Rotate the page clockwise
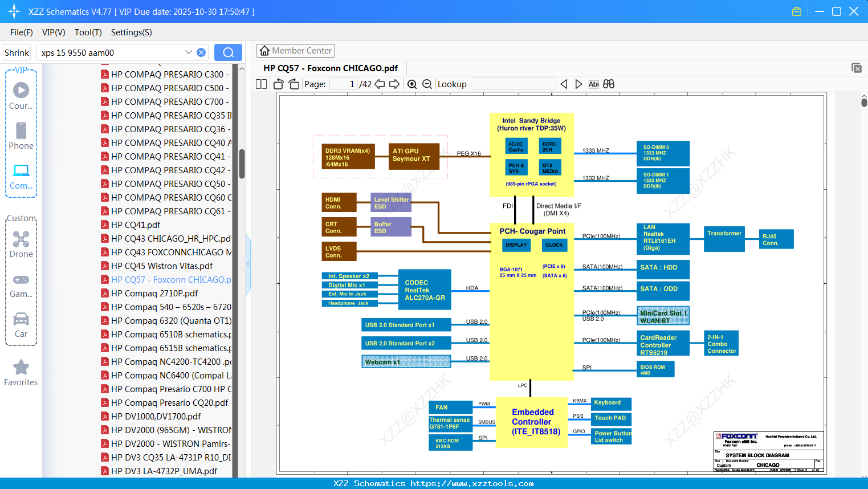The image size is (868, 489). point(294,84)
